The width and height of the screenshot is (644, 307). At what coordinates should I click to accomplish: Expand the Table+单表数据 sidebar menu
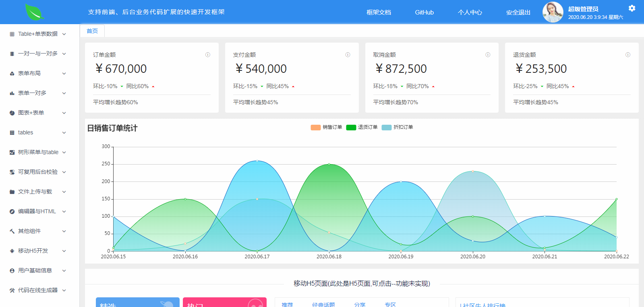[38, 34]
